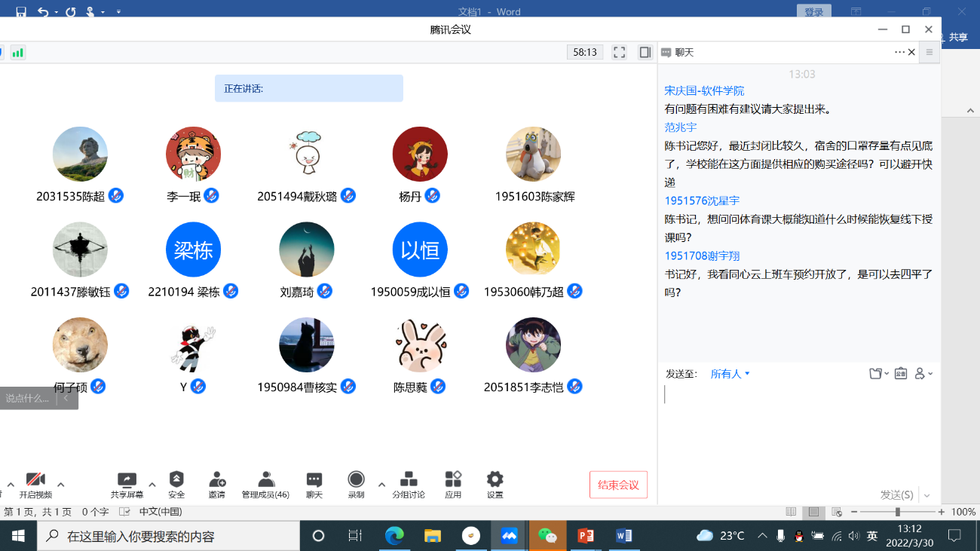980x551 pixels.
Task: Open the chat panel's three-dot menu
Action: coord(899,52)
